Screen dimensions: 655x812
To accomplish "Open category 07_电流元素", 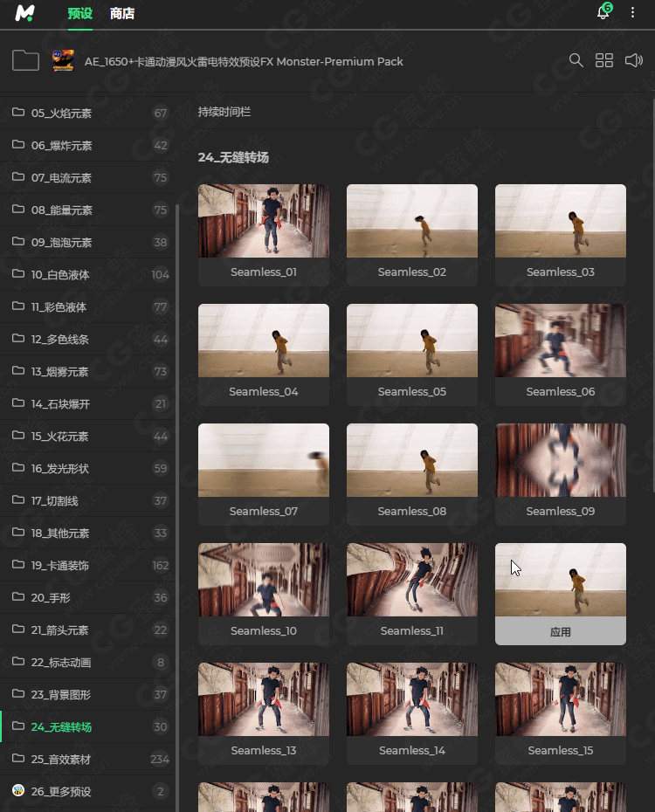I will (x=87, y=177).
